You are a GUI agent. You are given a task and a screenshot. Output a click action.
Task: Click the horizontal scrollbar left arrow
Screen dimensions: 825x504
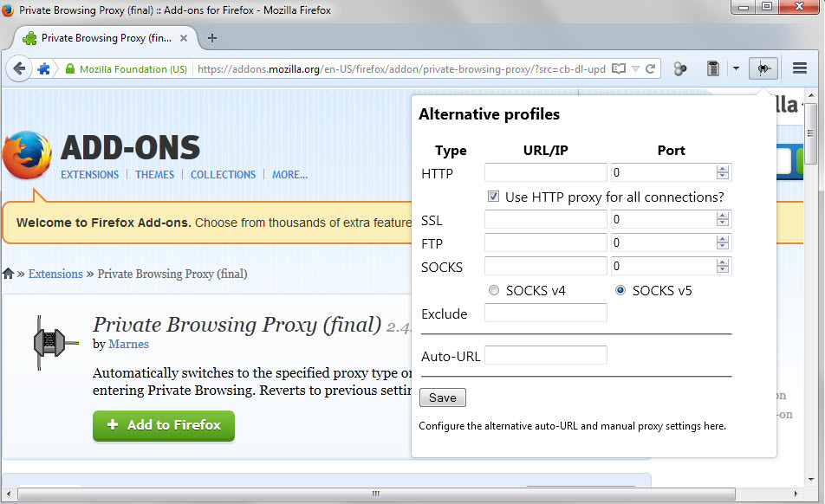point(8,494)
